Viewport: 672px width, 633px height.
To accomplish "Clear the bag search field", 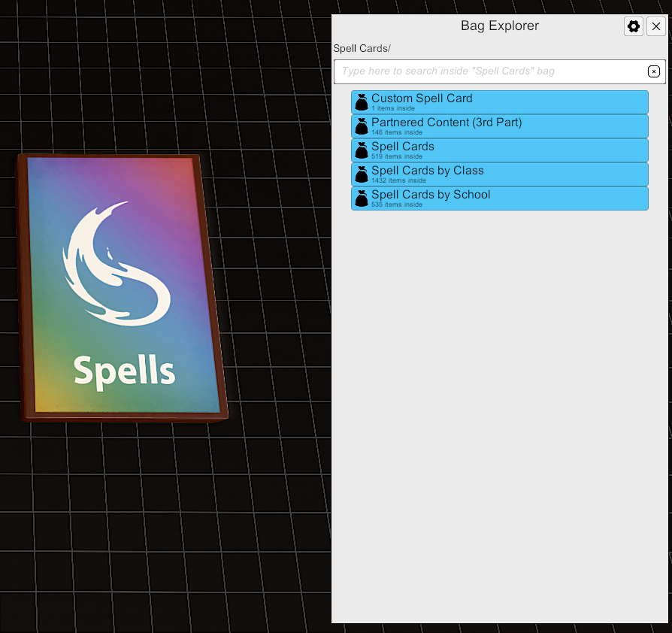I will (x=653, y=71).
